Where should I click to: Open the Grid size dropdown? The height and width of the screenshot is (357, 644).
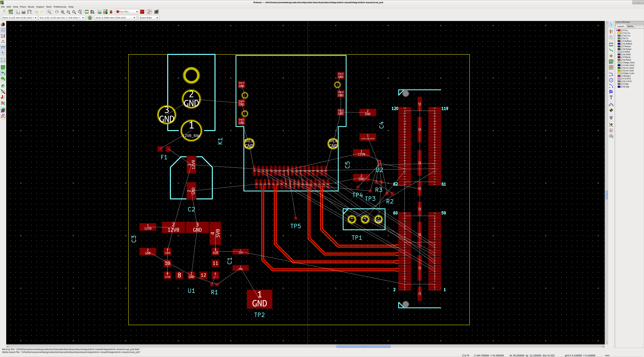[116, 17]
